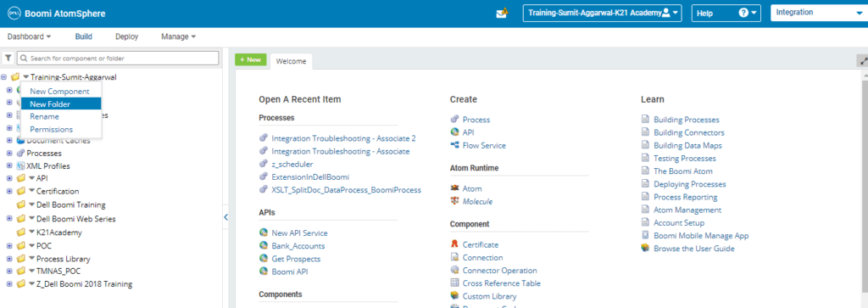Select the Dell Boomi Training folder
Screen dimensions: 868x308
pos(71,204)
